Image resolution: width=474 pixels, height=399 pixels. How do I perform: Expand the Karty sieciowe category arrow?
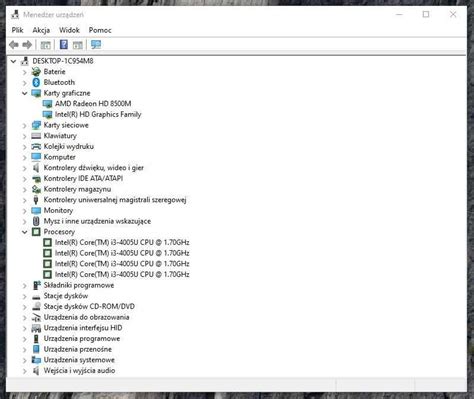point(24,125)
